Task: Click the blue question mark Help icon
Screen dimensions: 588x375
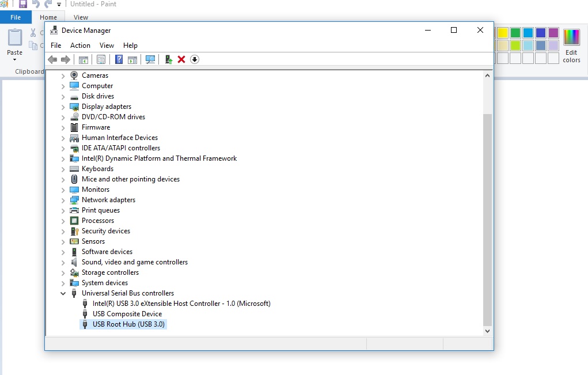Action: 119,59
